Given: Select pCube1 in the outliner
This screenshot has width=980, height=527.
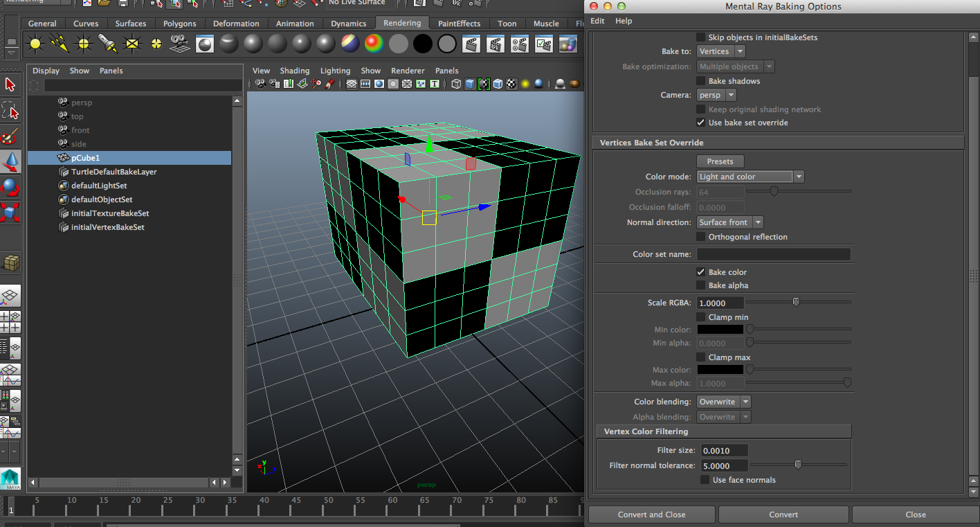Looking at the screenshot, I should tap(129, 158).
